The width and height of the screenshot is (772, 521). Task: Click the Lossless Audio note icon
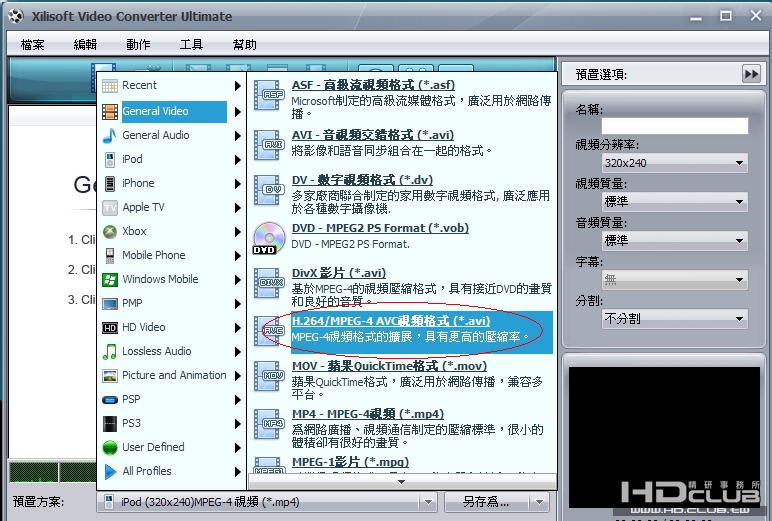(110, 351)
